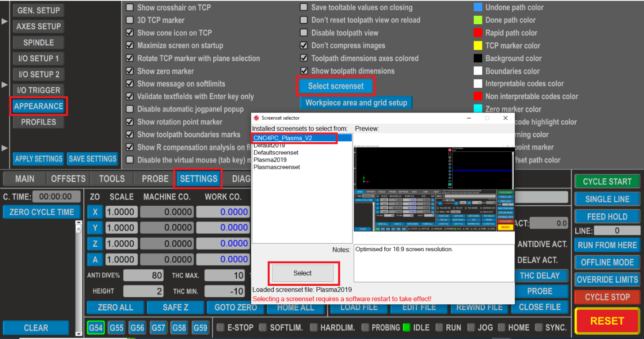This screenshot has width=644, height=339.
Task: Expand the top-left sidebar panel arrow
Action: coord(5,20)
